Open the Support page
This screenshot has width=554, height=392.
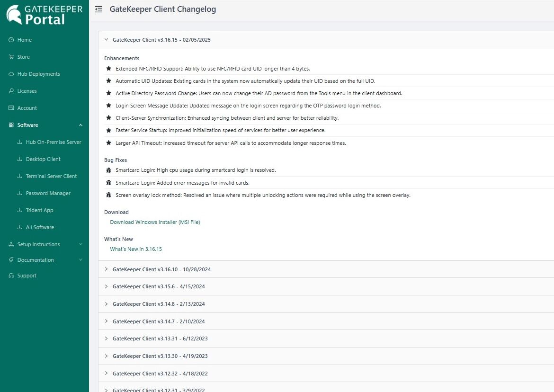(x=27, y=276)
